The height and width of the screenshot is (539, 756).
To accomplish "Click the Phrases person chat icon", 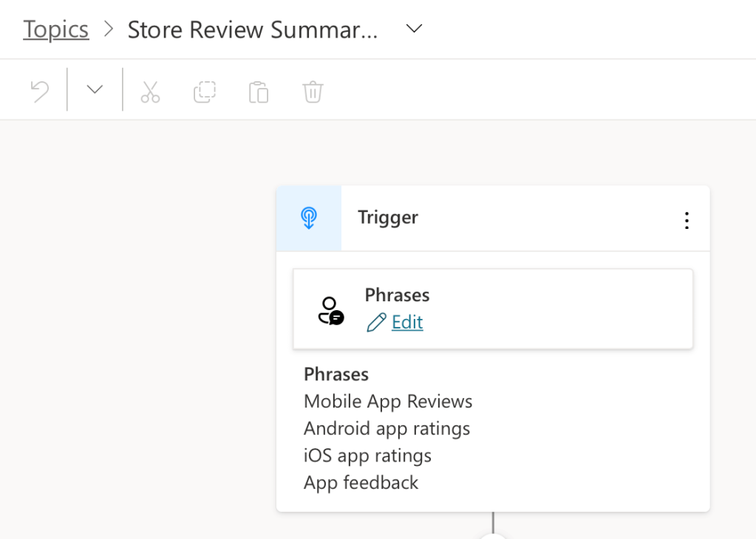I will [x=330, y=310].
